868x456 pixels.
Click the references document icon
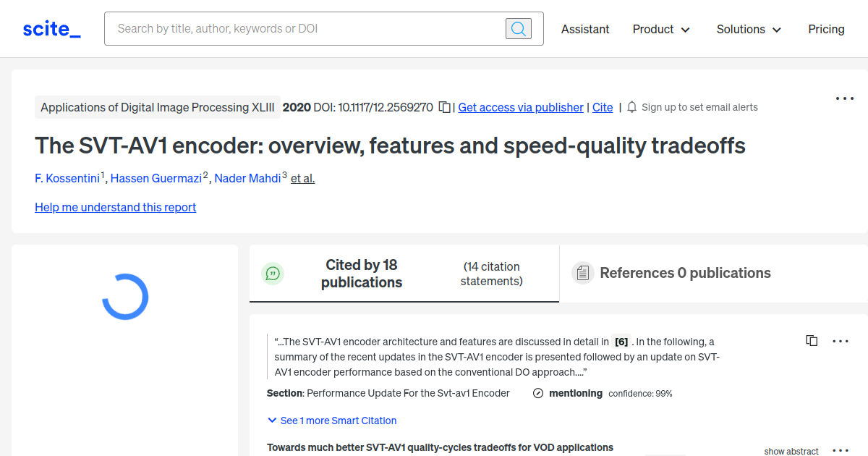pyautogui.click(x=582, y=273)
